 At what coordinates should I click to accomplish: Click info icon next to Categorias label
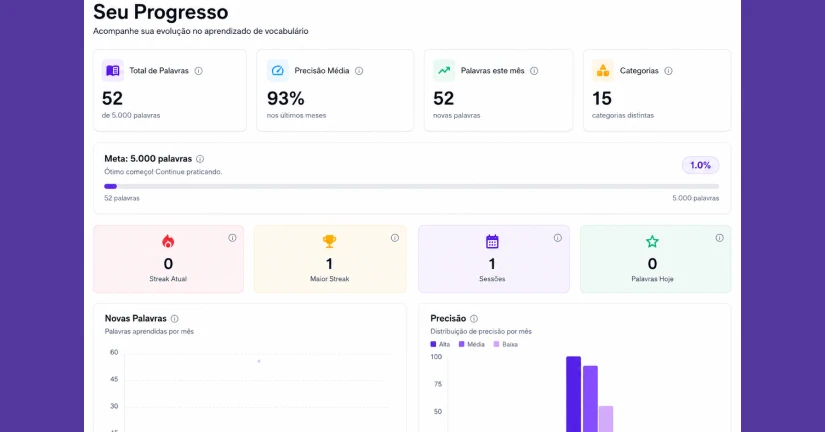[x=668, y=71]
